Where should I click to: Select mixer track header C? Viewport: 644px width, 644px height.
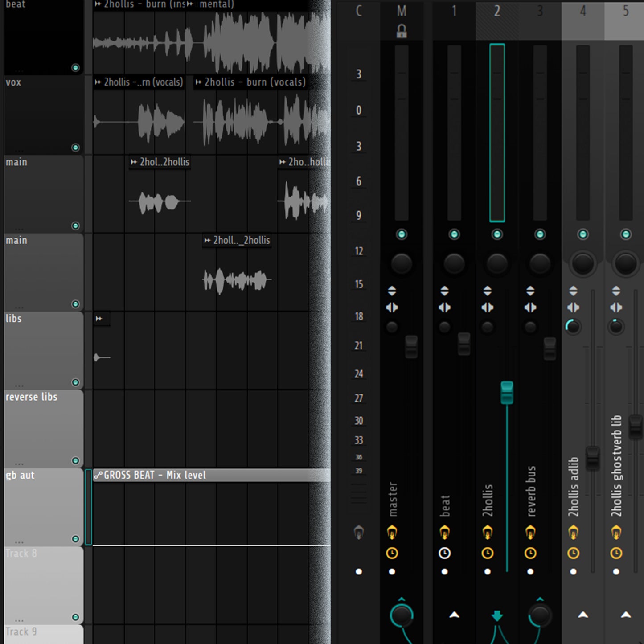pyautogui.click(x=359, y=11)
